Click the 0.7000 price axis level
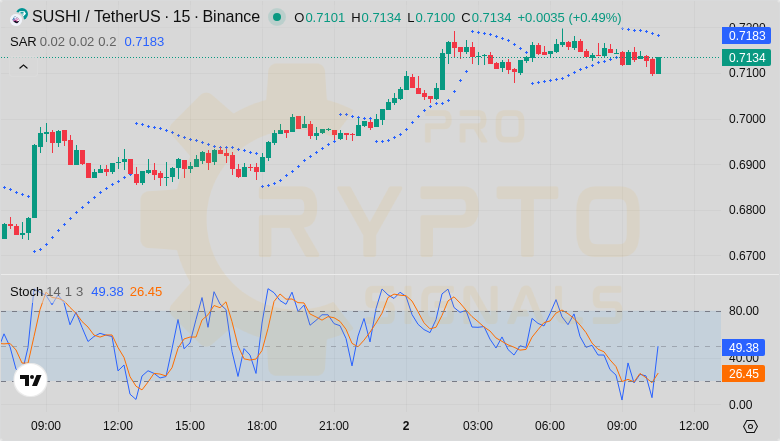 [x=747, y=119]
